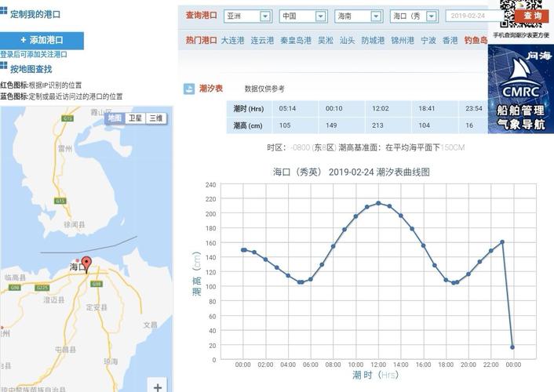This screenshot has width=554, height=392.
Task: Click the last chart point at 16 cm
Action: [512, 347]
